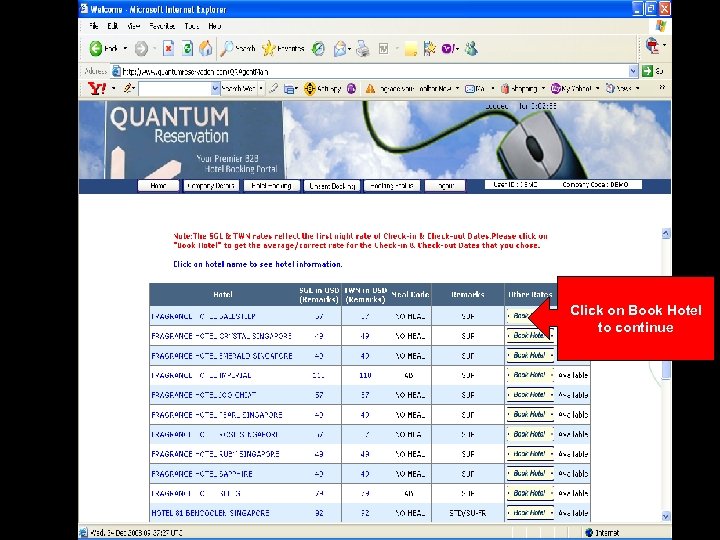Image resolution: width=720 pixels, height=540 pixels.
Task: Click the Edit document icon
Action: click(383, 48)
